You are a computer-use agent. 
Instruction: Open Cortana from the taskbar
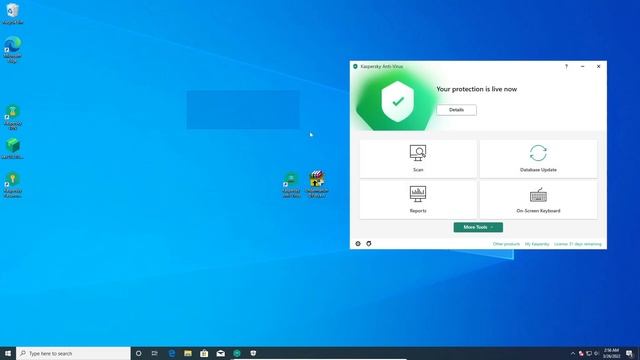[x=138, y=353]
